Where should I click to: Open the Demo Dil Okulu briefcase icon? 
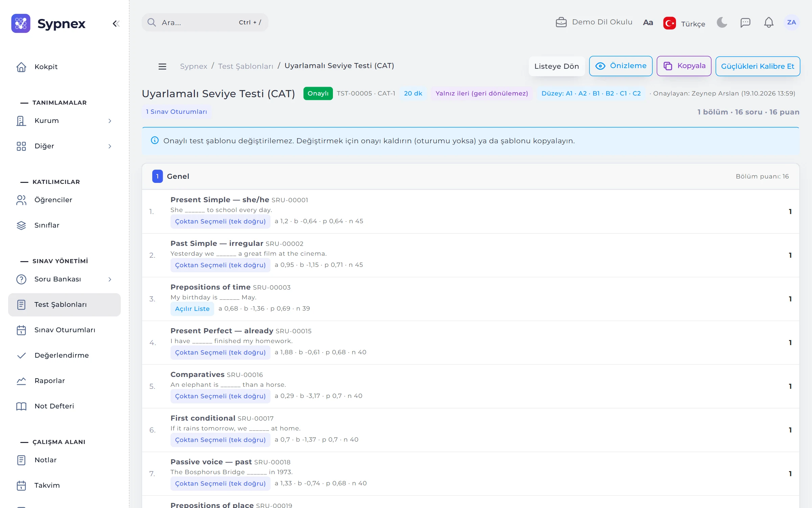(561, 22)
